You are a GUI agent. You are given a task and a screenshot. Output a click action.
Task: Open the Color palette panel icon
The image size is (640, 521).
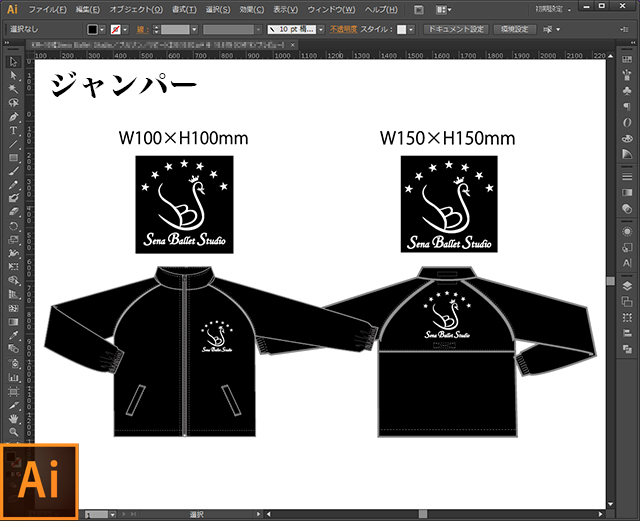(x=627, y=138)
